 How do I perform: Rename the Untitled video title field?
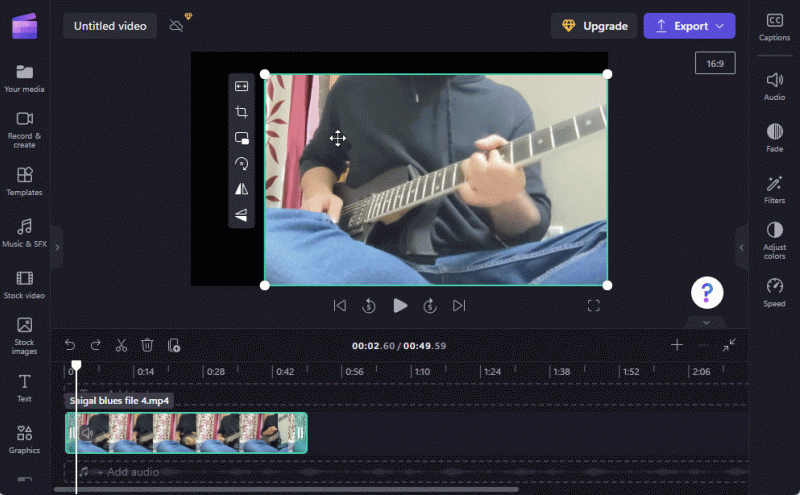pos(110,26)
